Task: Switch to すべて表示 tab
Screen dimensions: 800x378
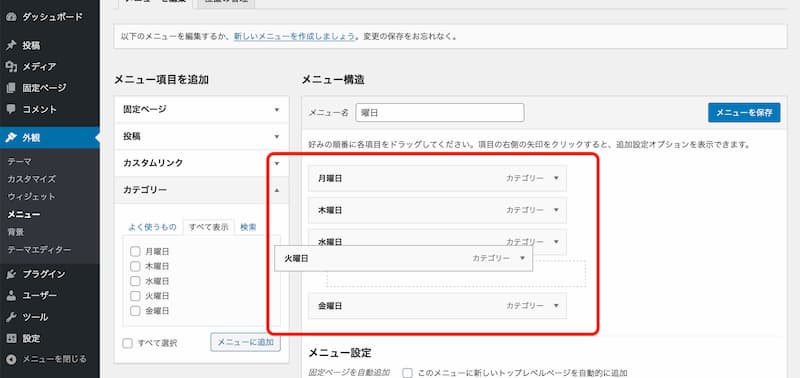Action: click(209, 227)
